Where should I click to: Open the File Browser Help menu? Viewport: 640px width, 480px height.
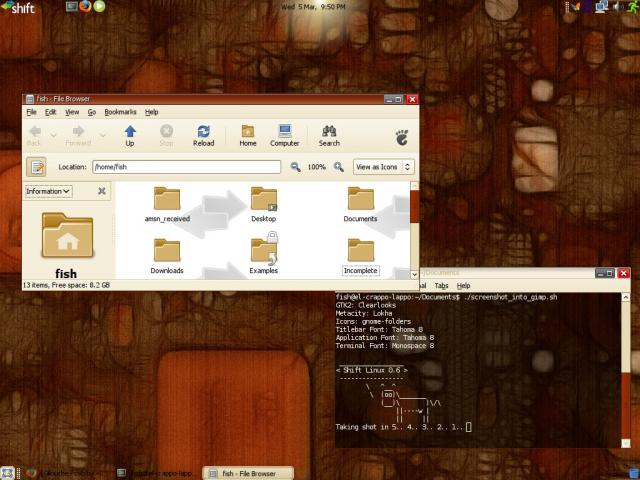pos(151,112)
